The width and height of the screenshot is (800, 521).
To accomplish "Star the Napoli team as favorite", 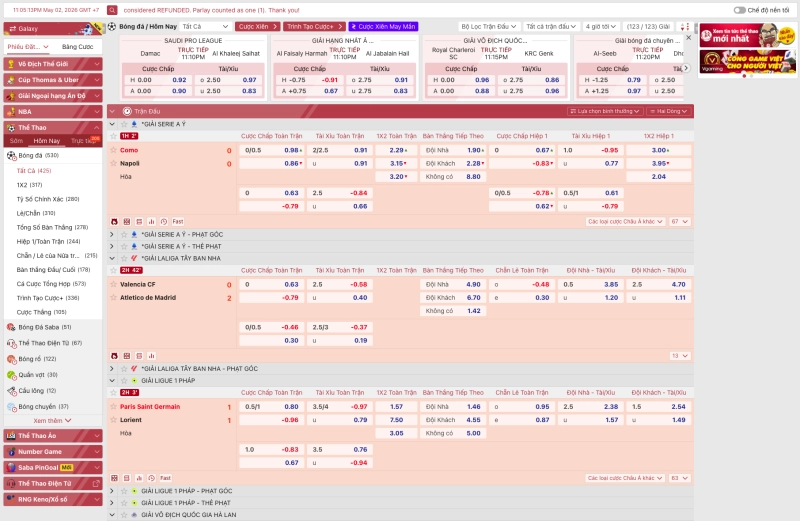I will [x=114, y=163].
